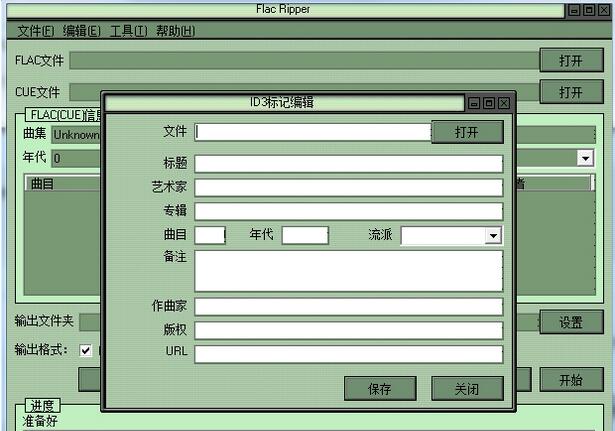Click the 关闭 button in ID3 dialog
Image resolution: width=615 pixels, height=431 pixels.
pyautogui.click(x=467, y=389)
